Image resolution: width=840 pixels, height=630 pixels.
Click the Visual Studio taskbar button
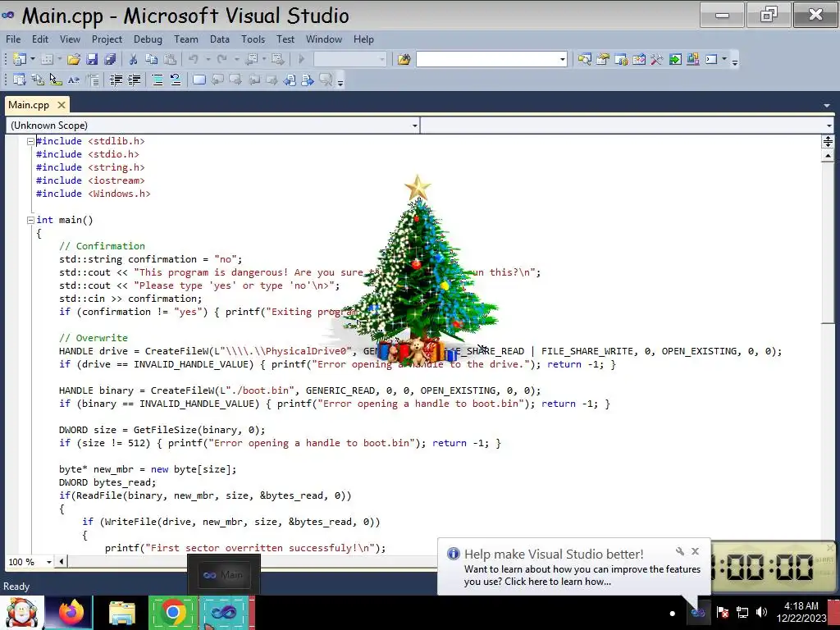[x=225, y=612]
